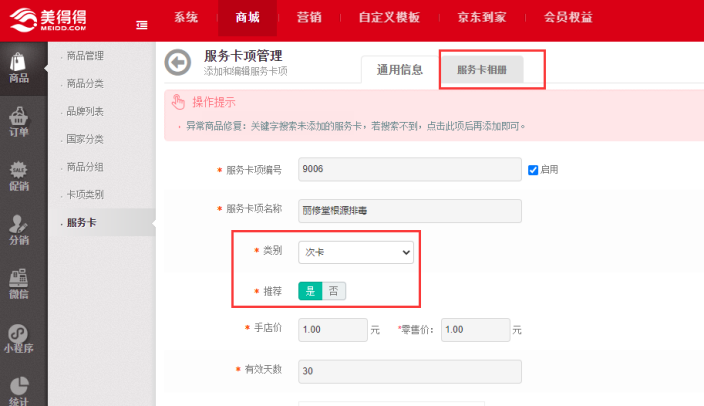The width and height of the screenshot is (704, 406).
Task: Open 商品管理 in the submenu
Action: coord(85,56)
